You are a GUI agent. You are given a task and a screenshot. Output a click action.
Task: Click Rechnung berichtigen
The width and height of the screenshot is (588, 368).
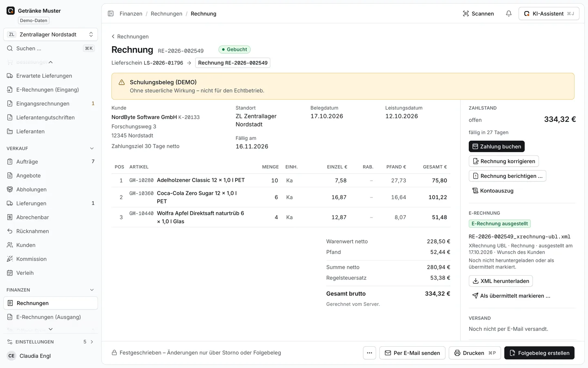click(x=507, y=176)
